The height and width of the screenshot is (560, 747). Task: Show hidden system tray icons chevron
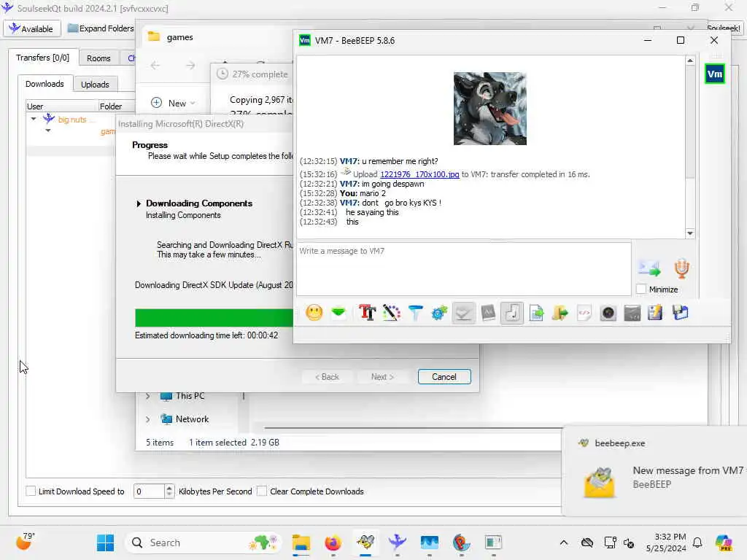click(x=564, y=542)
